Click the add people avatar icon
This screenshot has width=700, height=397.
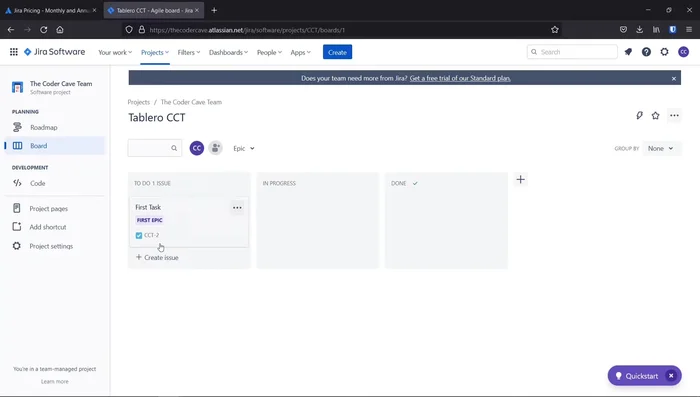tap(215, 148)
